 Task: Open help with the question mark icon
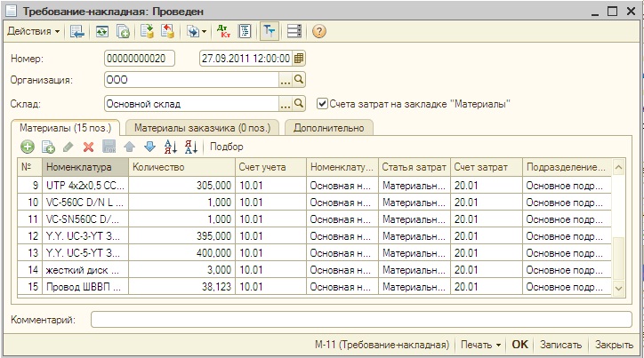(319, 32)
